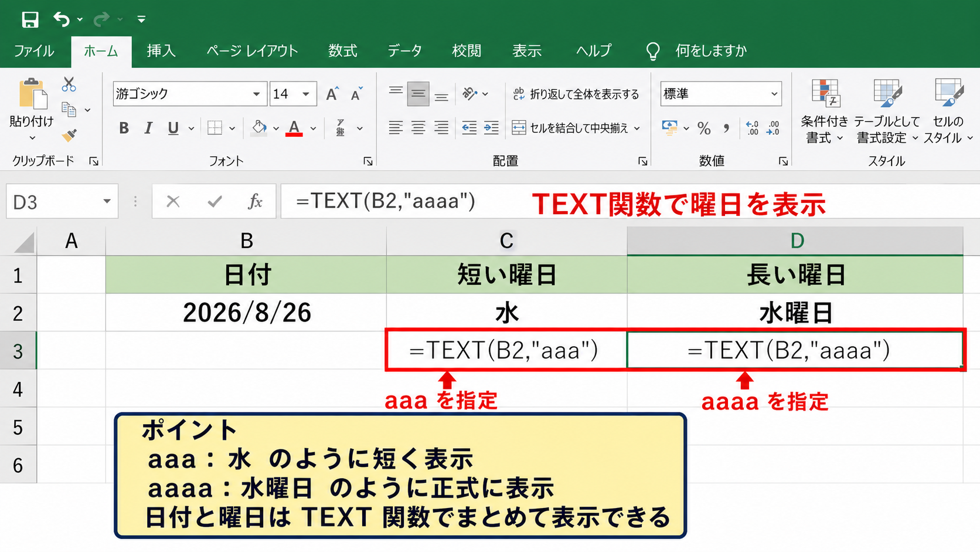Open the 游ゴシック font name dropdown
This screenshot has height=552, width=980.
coord(256,94)
